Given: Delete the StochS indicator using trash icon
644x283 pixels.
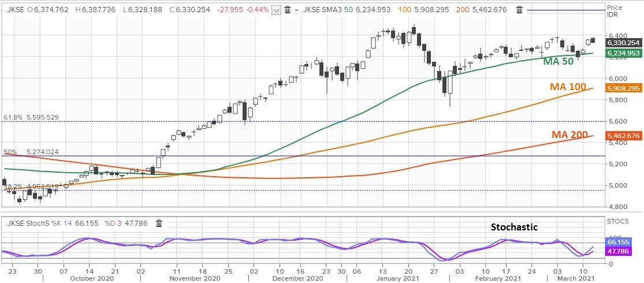Looking at the screenshot, I should click(x=159, y=223).
